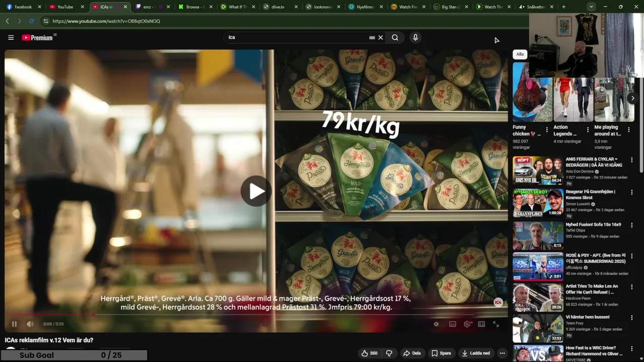Select the Alla filter chip
Viewport: 644px width, 362px height.
tap(520, 54)
